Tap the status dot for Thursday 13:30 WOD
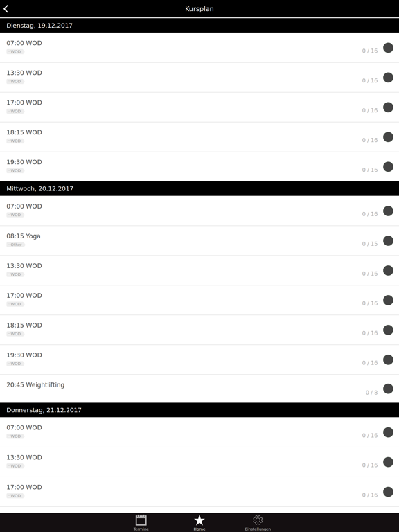The height and width of the screenshot is (532, 399). pos(388,462)
